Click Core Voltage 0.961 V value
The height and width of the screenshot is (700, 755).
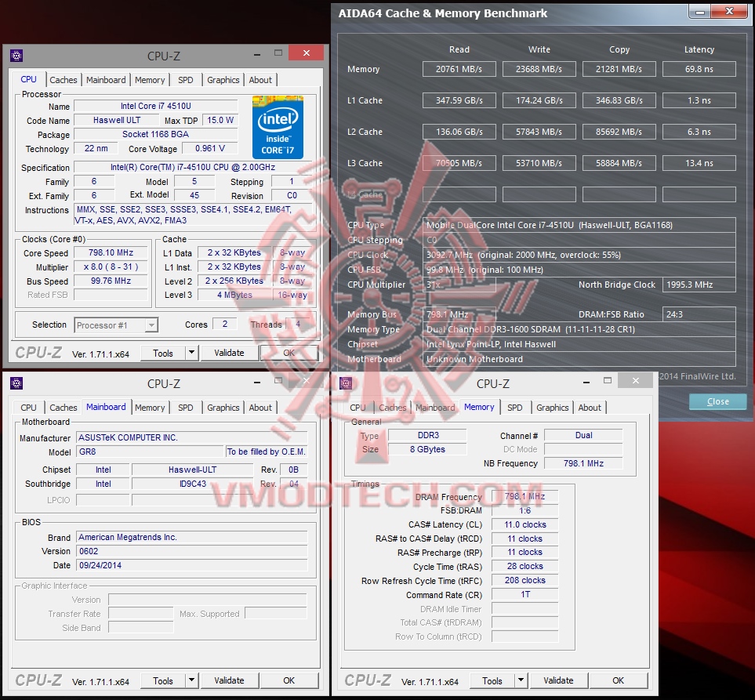click(210, 149)
